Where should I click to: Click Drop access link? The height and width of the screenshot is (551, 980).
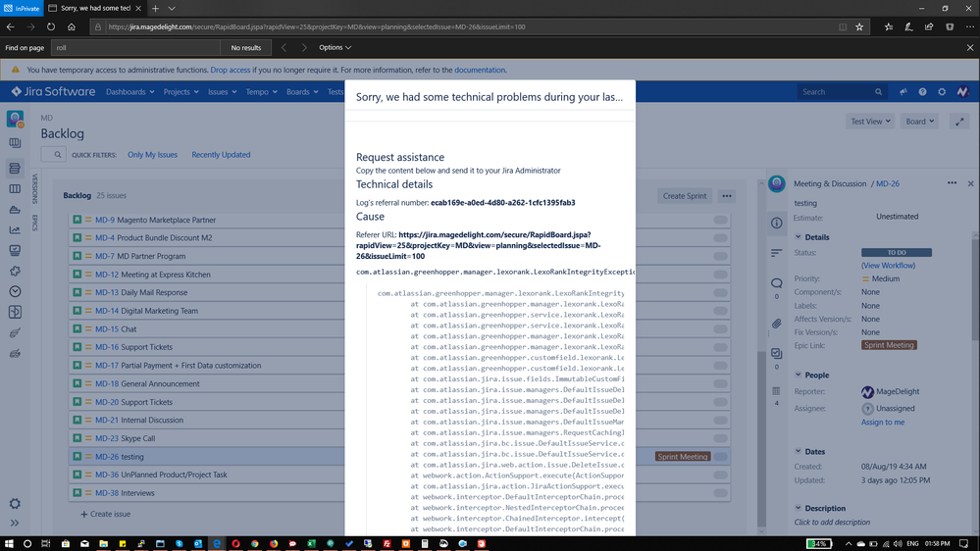(230, 70)
